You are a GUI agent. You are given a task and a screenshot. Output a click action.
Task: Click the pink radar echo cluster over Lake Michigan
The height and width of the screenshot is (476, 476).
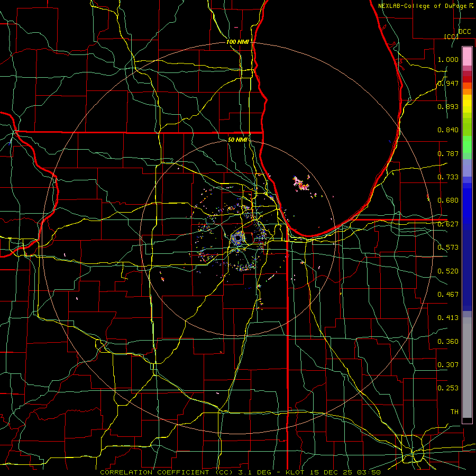coord(301,184)
